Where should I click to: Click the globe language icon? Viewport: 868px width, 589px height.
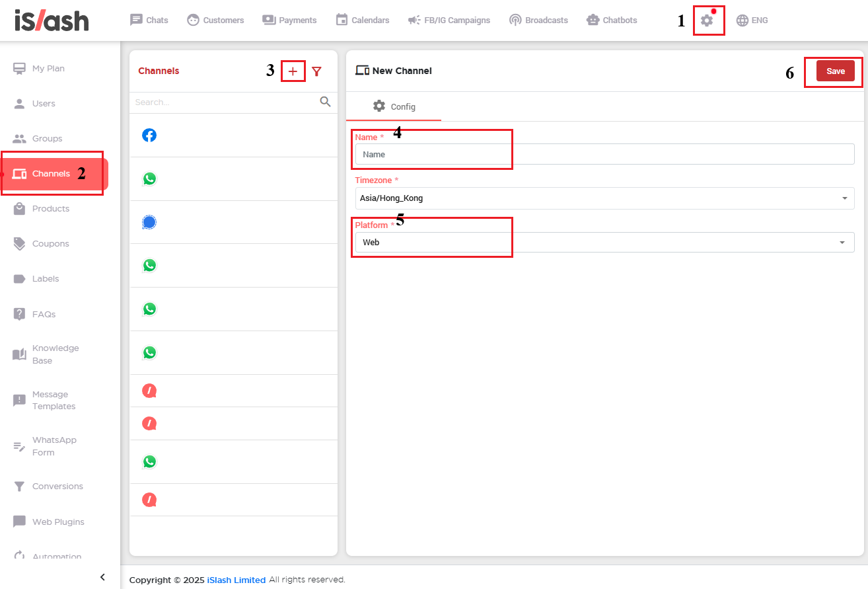pos(742,20)
